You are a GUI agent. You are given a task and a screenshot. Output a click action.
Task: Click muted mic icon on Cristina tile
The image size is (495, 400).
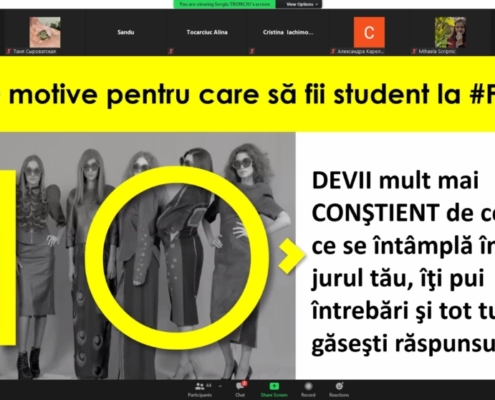click(x=252, y=51)
